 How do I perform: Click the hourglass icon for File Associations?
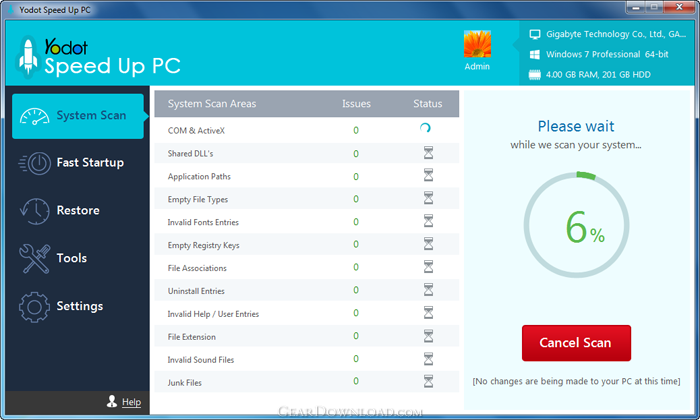[428, 267]
